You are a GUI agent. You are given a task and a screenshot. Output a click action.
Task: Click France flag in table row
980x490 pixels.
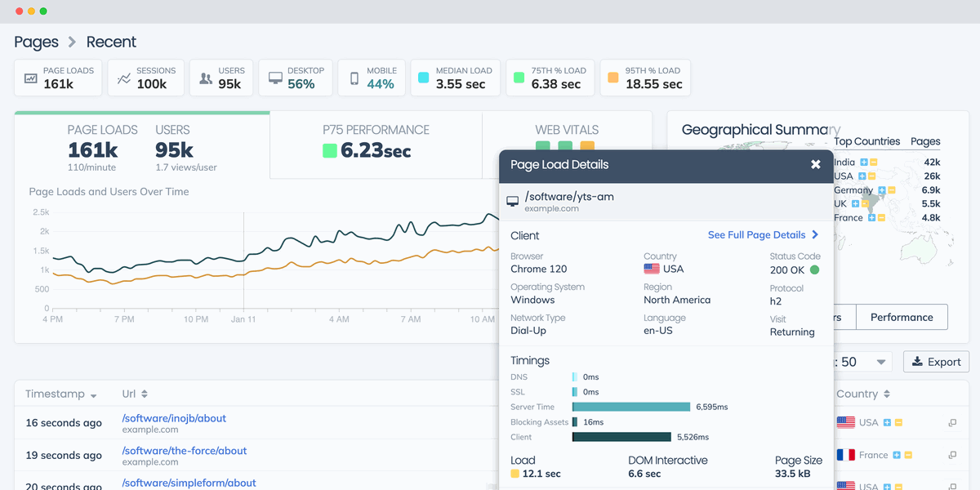pyautogui.click(x=846, y=455)
